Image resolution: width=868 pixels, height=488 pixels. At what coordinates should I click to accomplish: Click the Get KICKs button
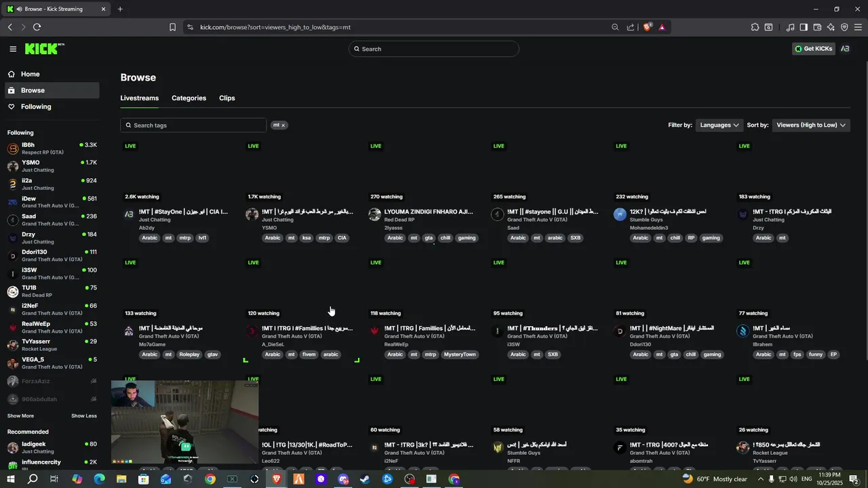tap(813, 49)
